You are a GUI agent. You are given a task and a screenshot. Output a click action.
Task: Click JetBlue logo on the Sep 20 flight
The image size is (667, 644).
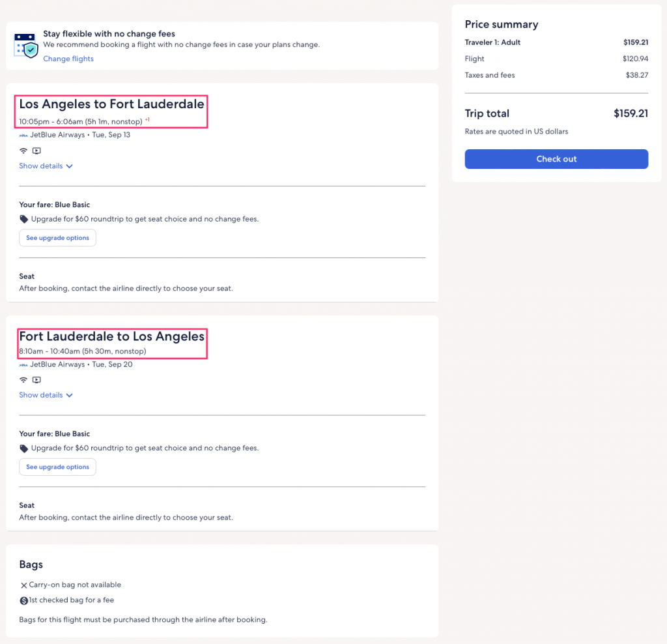point(23,364)
